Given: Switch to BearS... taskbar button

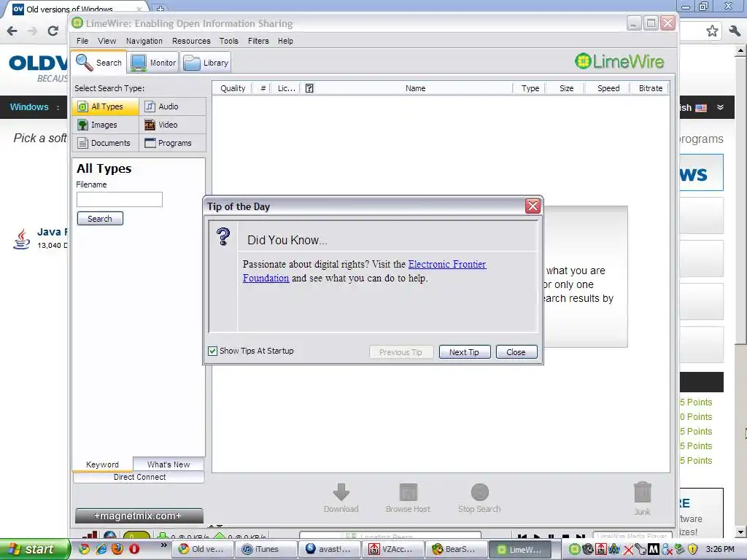Looking at the screenshot, I should click(x=457, y=549).
